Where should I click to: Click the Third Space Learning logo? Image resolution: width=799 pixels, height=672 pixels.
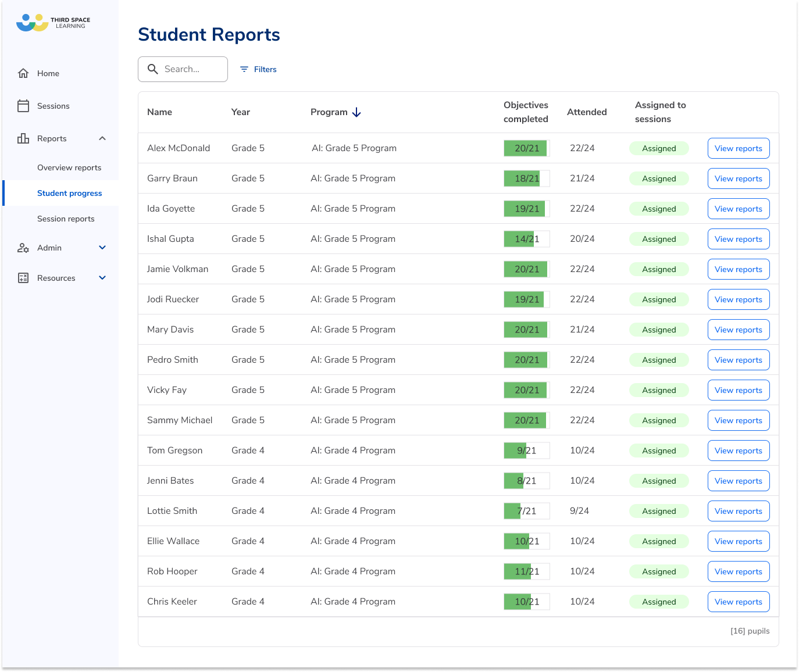(x=52, y=22)
